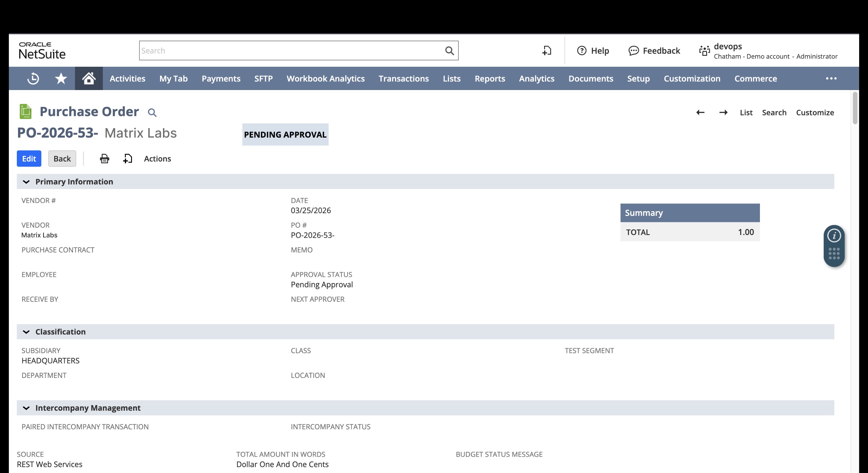Print the purchase order

tap(105, 159)
